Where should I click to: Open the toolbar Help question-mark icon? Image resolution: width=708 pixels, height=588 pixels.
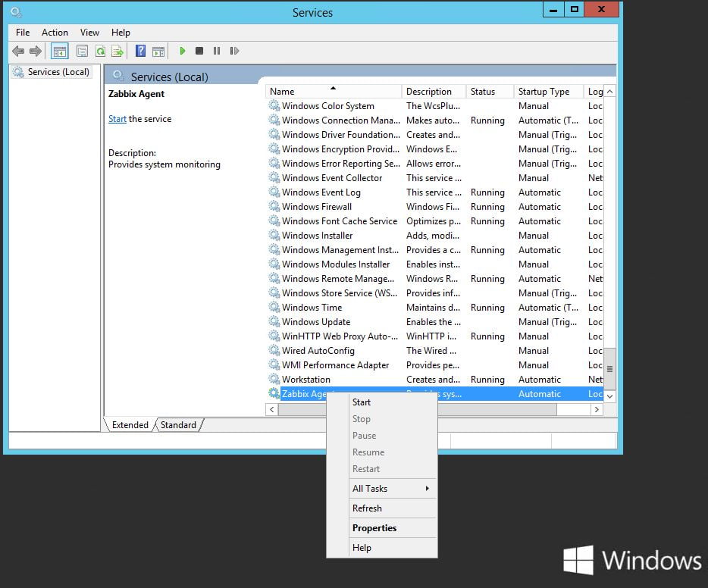pos(141,51)
